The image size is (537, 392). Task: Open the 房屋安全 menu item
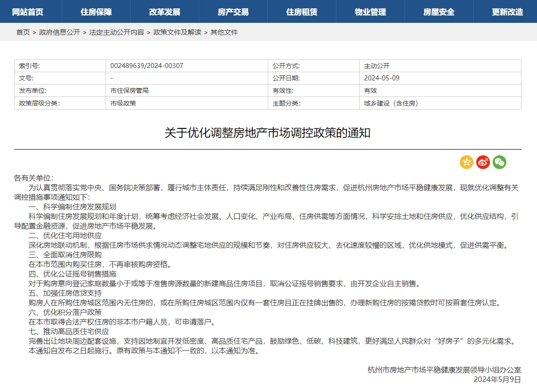[439, 12]
